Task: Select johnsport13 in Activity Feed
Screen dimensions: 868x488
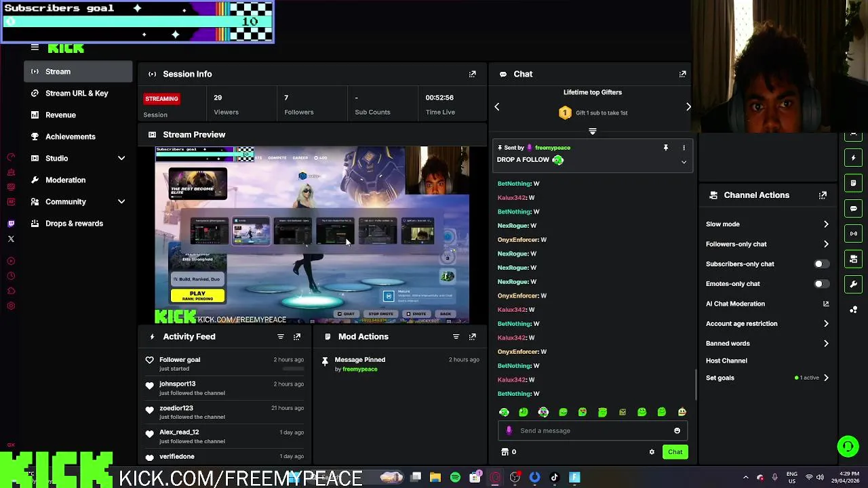Action: point(177,384)
